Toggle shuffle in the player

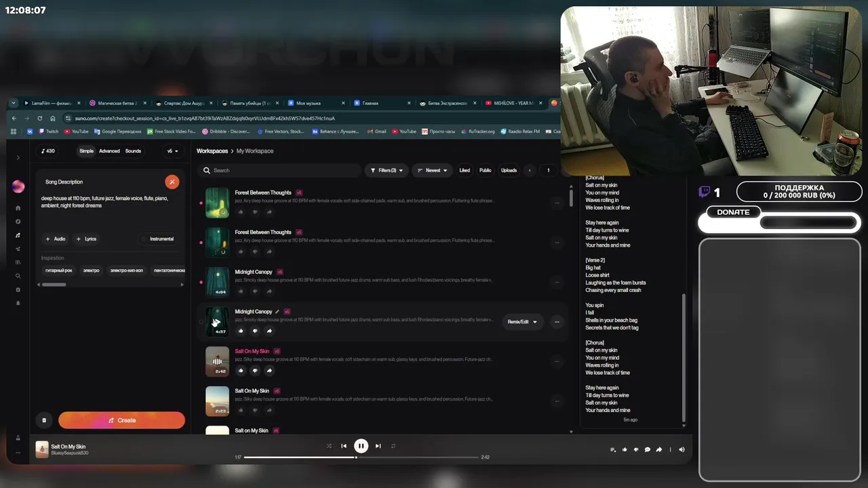(329, 446)
